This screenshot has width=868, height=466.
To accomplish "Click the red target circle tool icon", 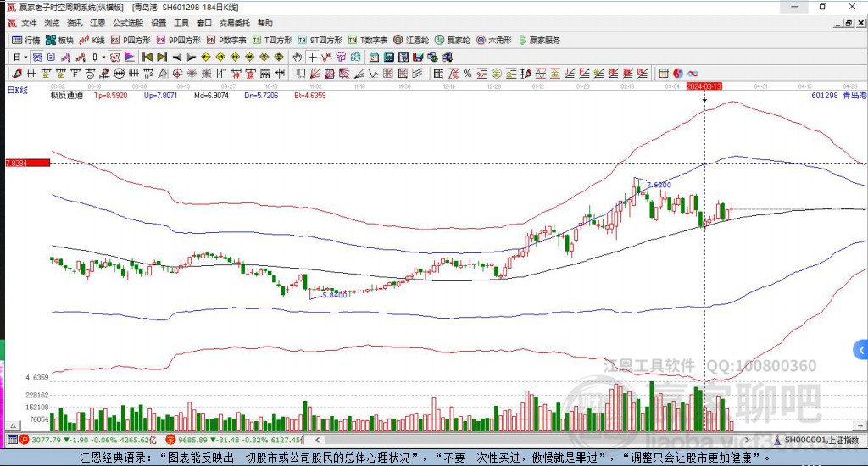I will coord(176,73).
